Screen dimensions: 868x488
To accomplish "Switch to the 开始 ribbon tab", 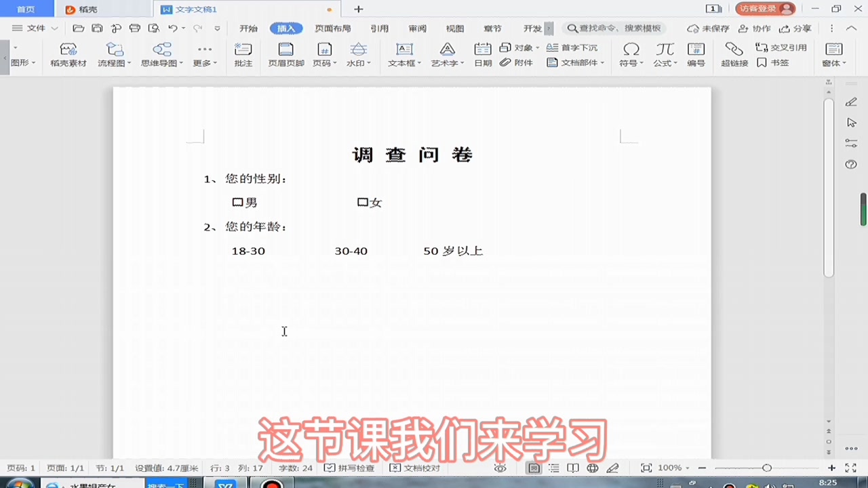I will [248, 28].
